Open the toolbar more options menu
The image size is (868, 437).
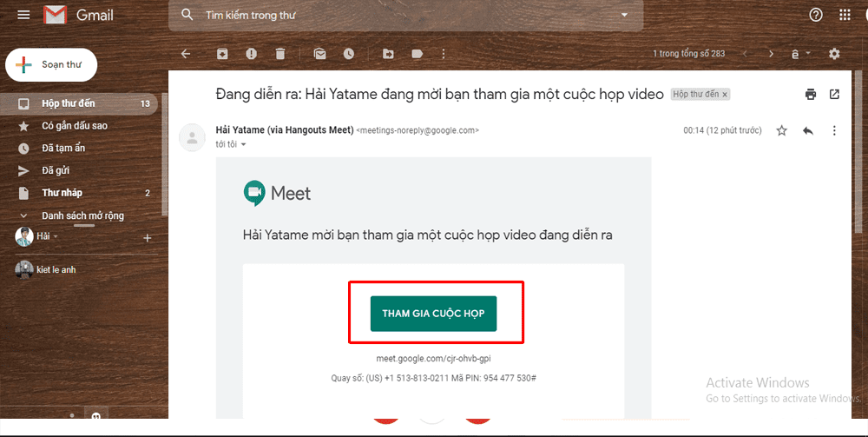click(443, 54)
